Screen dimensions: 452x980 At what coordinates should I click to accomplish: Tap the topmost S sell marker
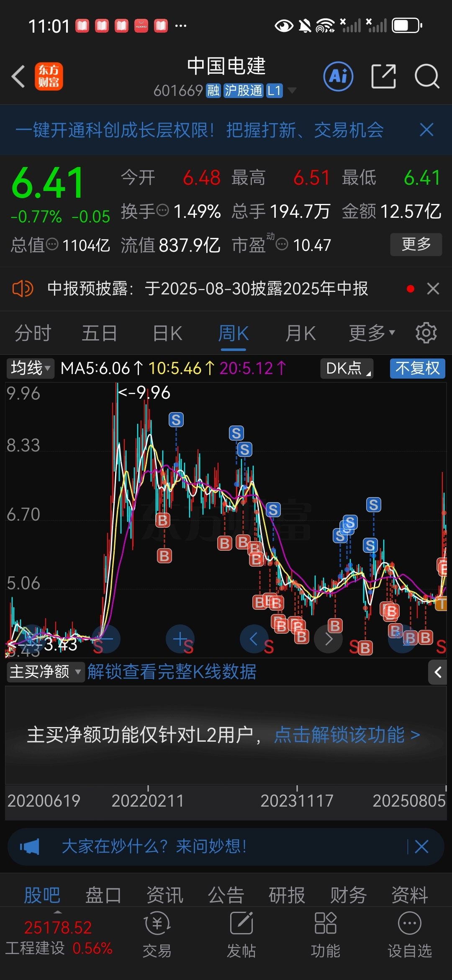[x=176, y=420]
